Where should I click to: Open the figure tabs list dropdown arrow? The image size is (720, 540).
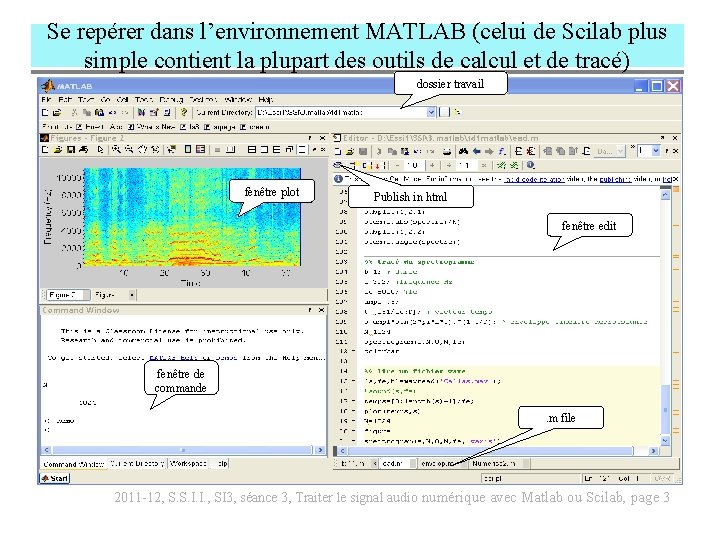(x=132, y=295)
